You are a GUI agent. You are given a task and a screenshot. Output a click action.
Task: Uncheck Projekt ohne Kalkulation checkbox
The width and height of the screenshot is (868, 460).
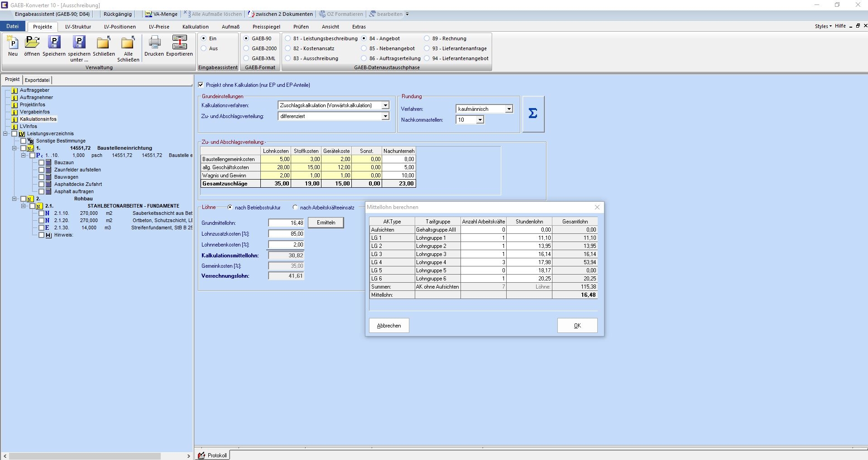pyautogui.click(x=201, y=85)
